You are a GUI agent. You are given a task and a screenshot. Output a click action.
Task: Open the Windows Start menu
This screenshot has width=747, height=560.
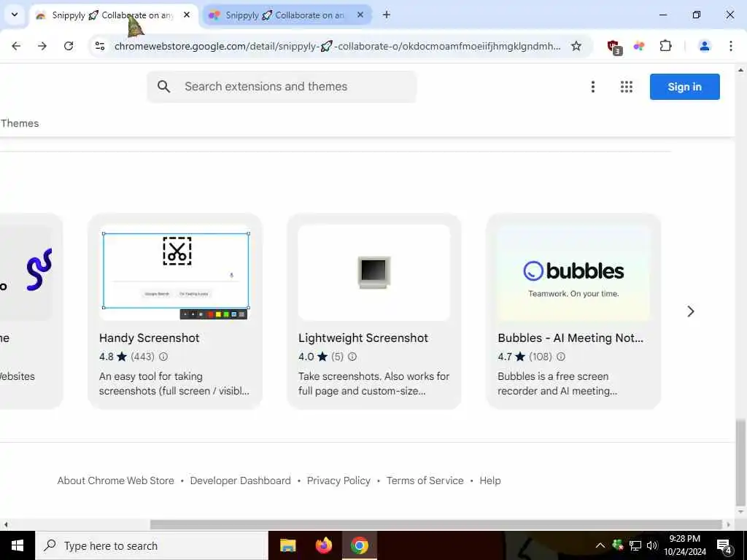click(18, 545)
